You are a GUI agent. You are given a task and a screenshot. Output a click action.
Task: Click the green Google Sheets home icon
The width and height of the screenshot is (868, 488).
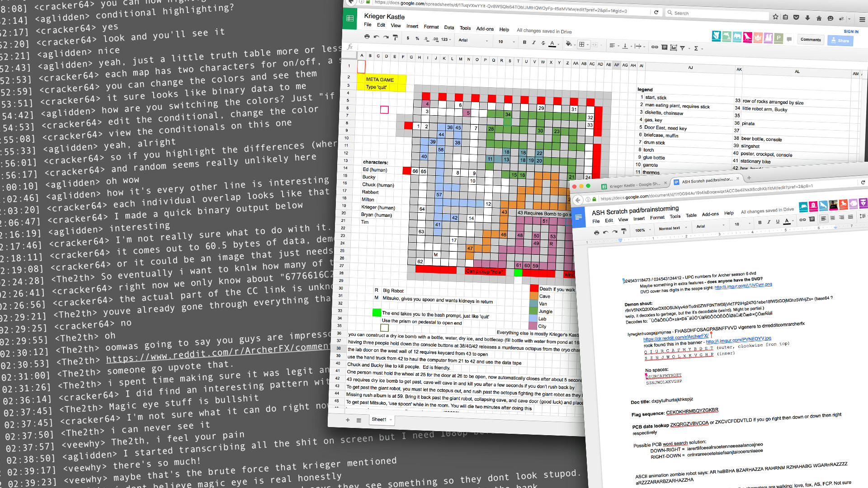[350, 19]
